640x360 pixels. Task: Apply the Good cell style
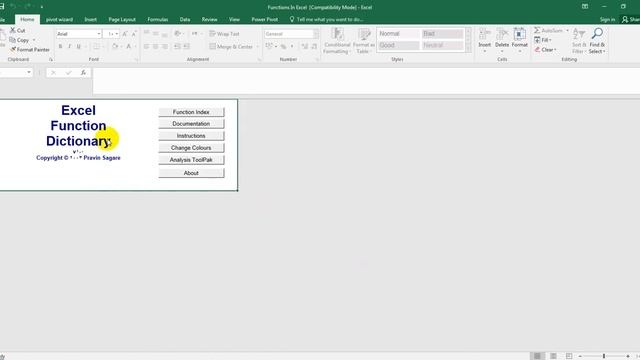tap(398, 45)
